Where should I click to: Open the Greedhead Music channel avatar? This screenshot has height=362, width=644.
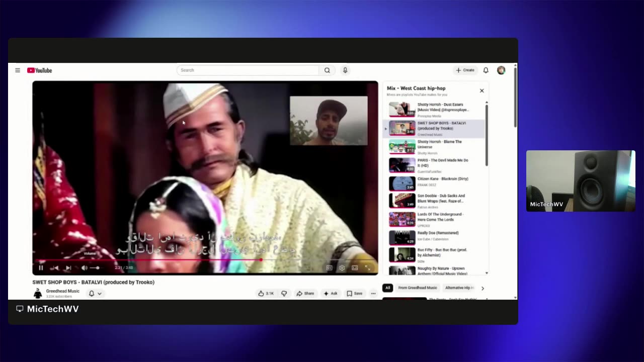38,294
